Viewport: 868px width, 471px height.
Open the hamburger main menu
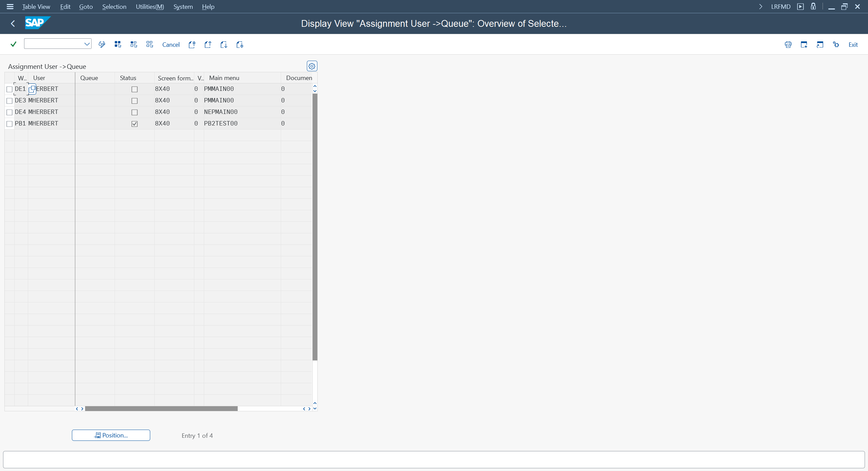click(10, 7)
